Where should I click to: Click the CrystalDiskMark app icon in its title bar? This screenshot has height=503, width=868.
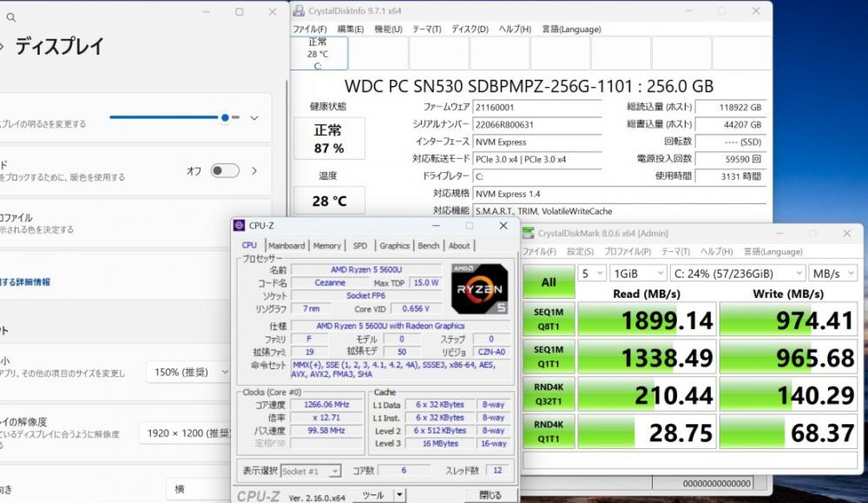(528, 233)
